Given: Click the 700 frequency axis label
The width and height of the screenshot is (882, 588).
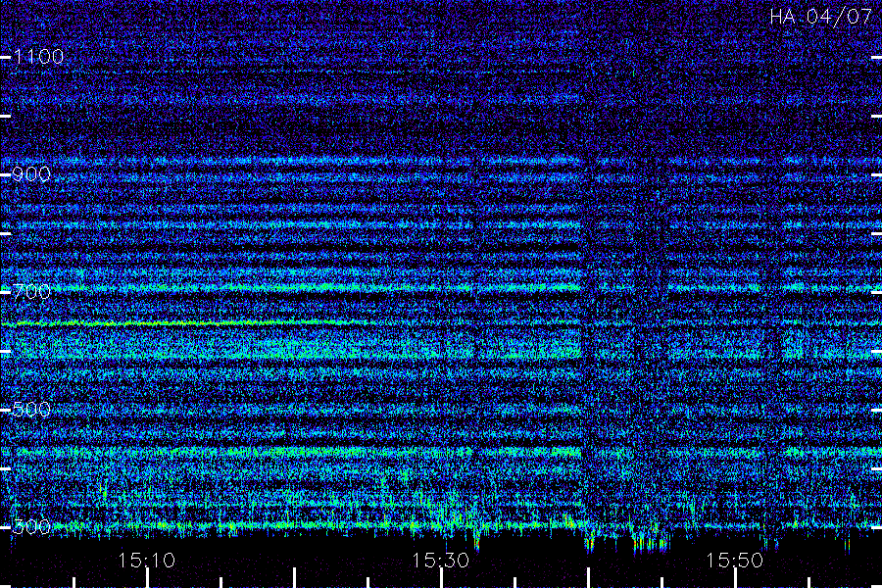Looking at the screenshot, I should [x=31, y=292].
